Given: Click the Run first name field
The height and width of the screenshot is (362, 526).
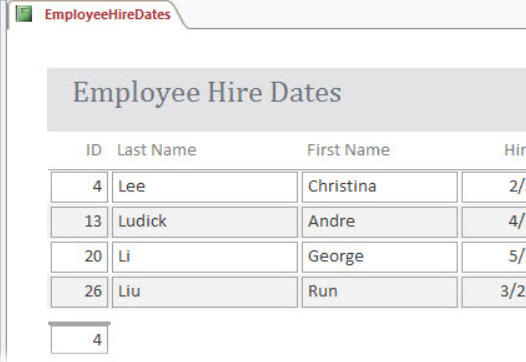Looking at the screenshot, I should point(379,292).
